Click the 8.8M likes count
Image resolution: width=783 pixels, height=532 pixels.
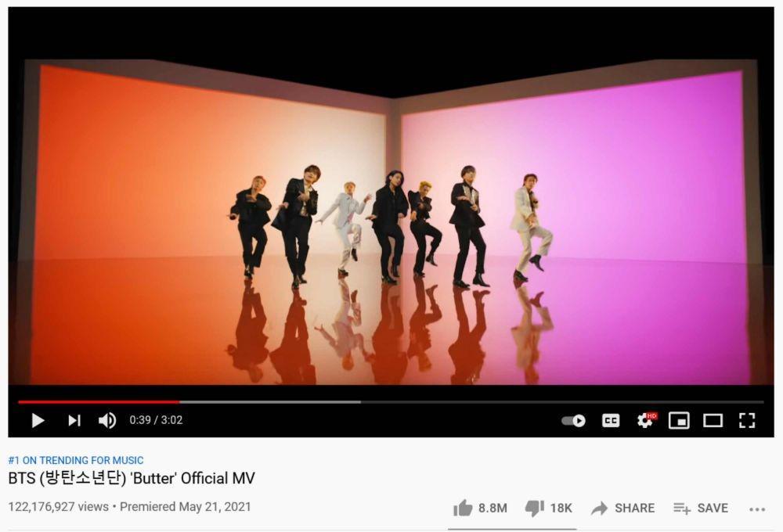[493, 508]
